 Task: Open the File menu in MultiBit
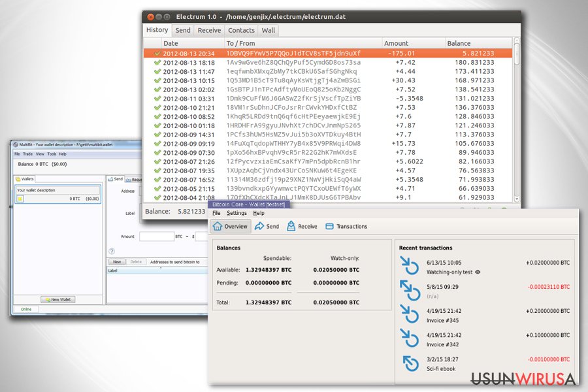pos(17,154)
